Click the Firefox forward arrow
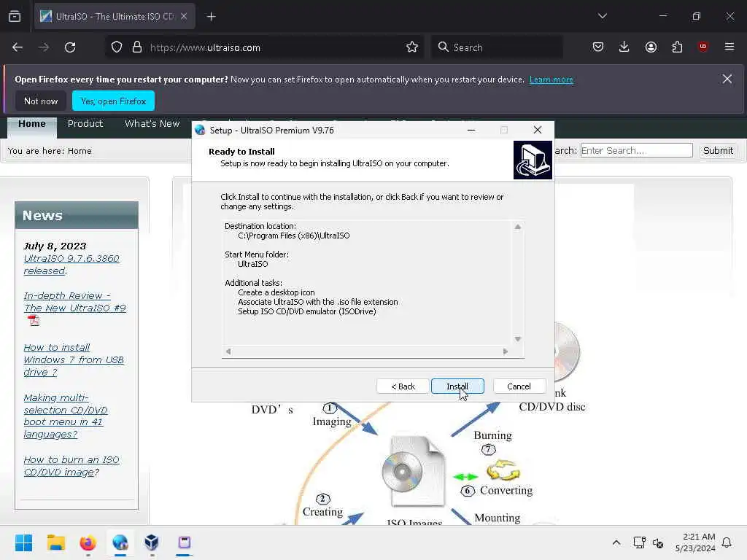Screen dimensions: 747x560 43,47
